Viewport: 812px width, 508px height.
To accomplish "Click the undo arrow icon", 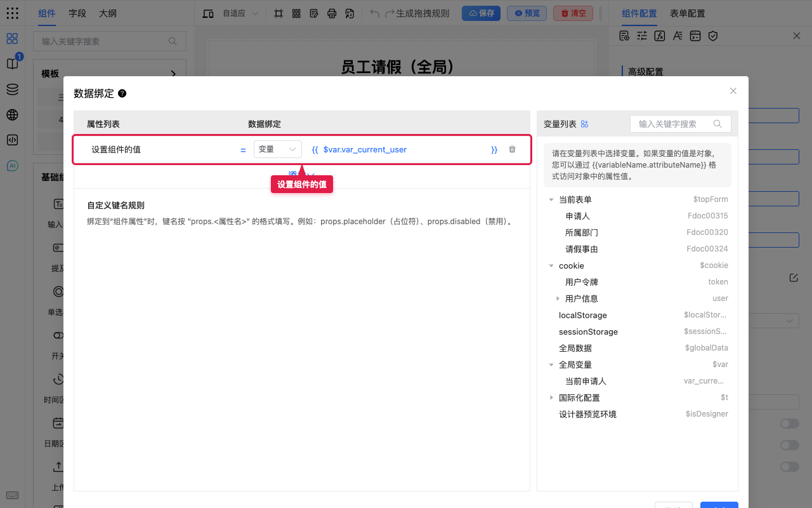I will point(375,13).
